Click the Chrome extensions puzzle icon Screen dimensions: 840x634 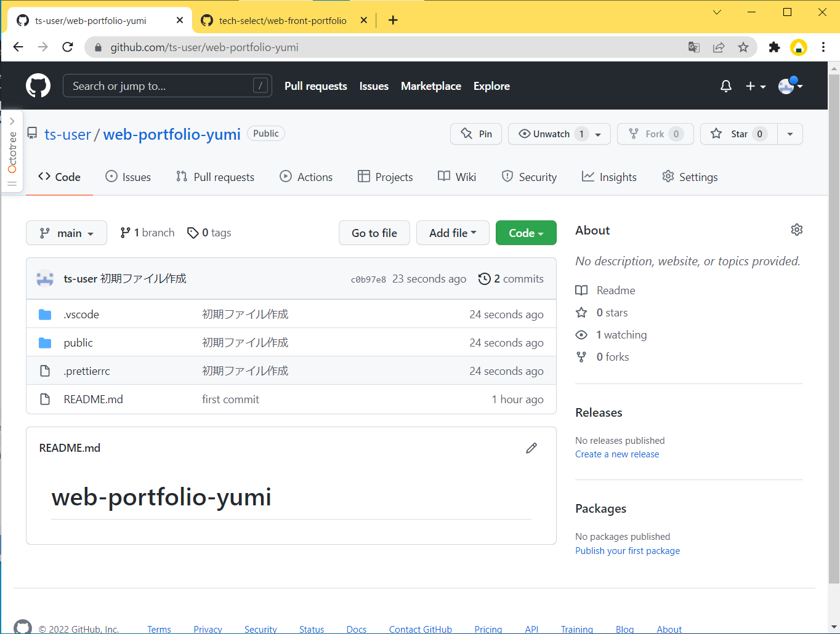[x=775, y=47]
